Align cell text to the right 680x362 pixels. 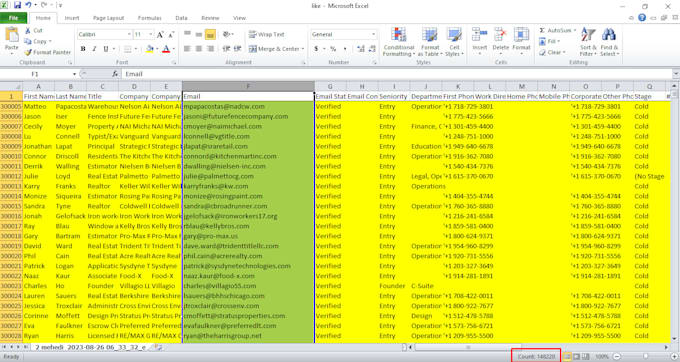click(x=210, y=49)
